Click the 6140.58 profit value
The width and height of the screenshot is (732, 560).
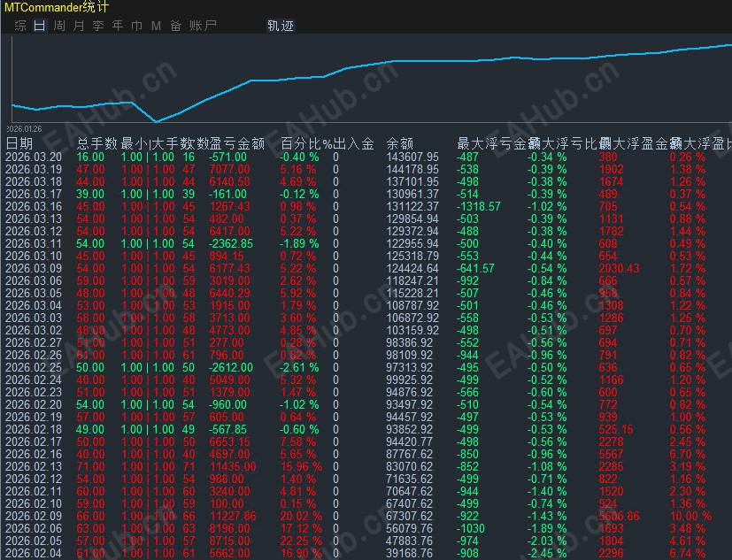[228, 181]
